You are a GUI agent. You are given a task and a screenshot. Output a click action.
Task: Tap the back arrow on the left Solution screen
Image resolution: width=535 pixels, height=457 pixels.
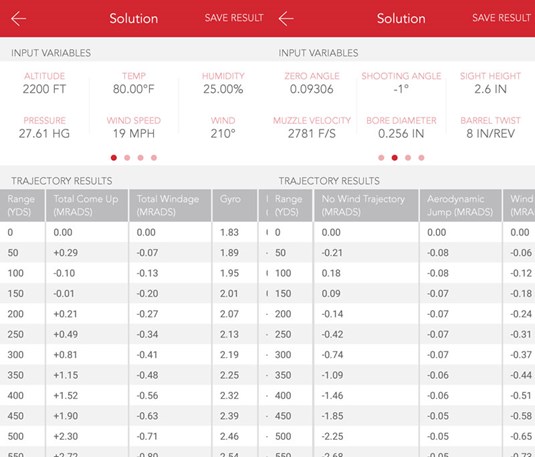tap(18, 18)
